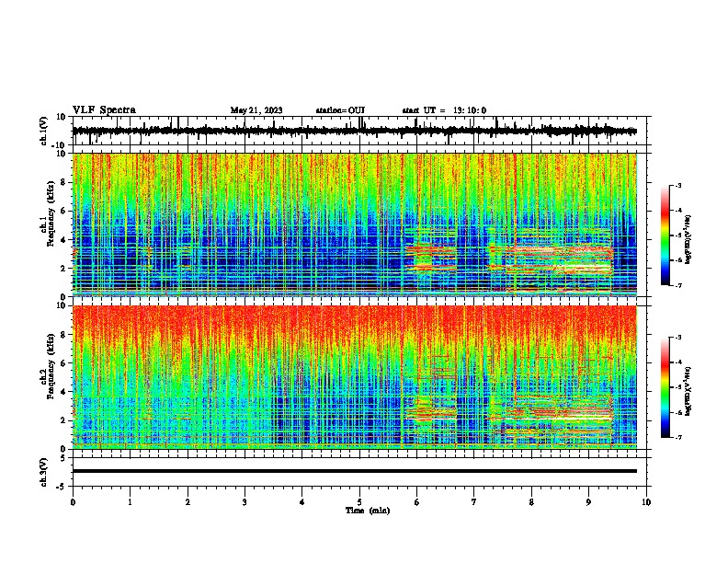The width and height of the screenshot is (728, 563).
Task: Click time axis tick label "8"
Action: pyautogui.click(x=531, y=502)
